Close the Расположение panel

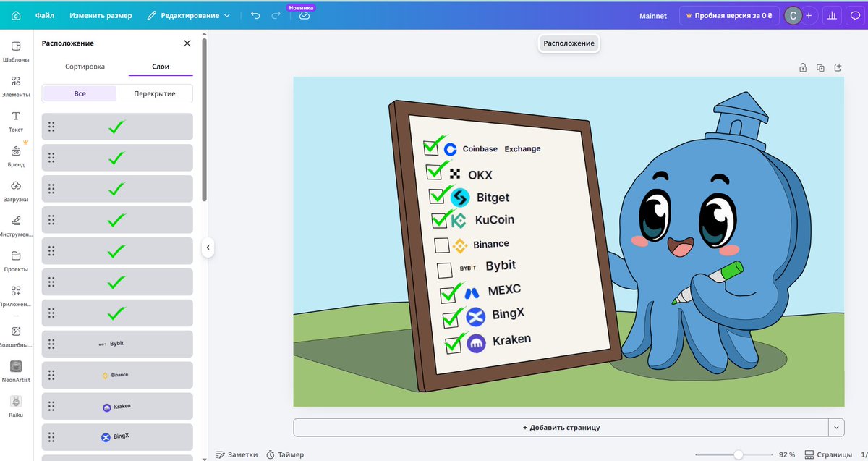pos(187,43)
